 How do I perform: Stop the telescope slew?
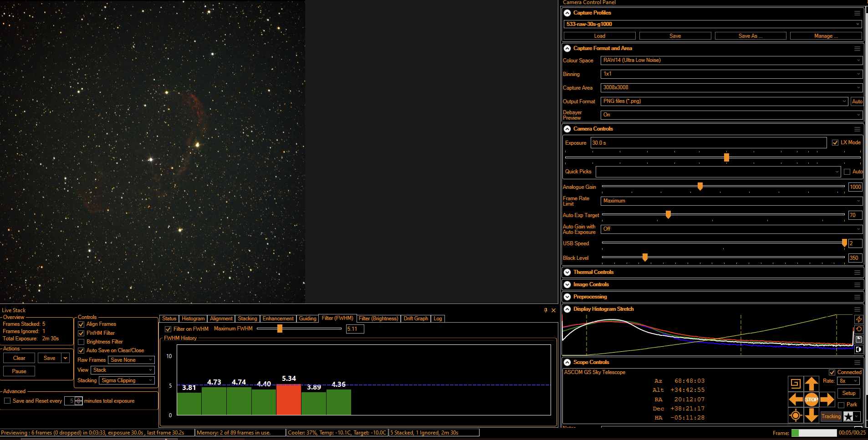pyautogui.click(x=812, y=400)
